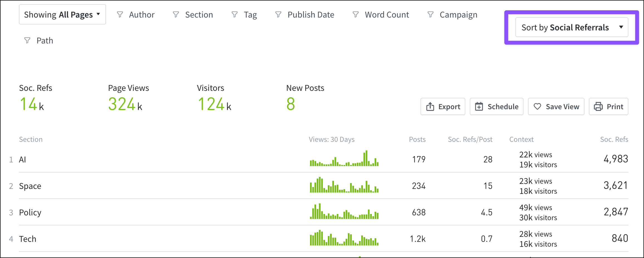This screenshot has width=644, height=258.
Task: Click the 16k visitors context for Tech
Action: click(538, 244)
